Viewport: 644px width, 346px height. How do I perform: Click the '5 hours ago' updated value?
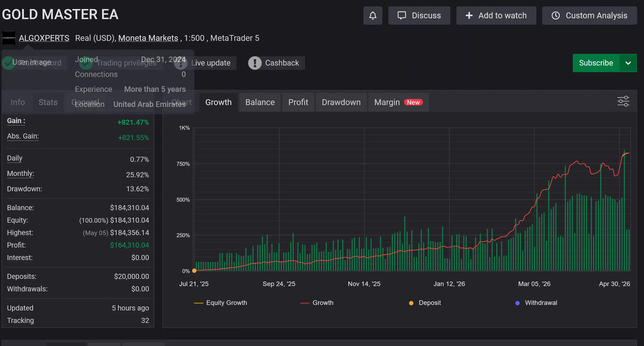[131, 308]
